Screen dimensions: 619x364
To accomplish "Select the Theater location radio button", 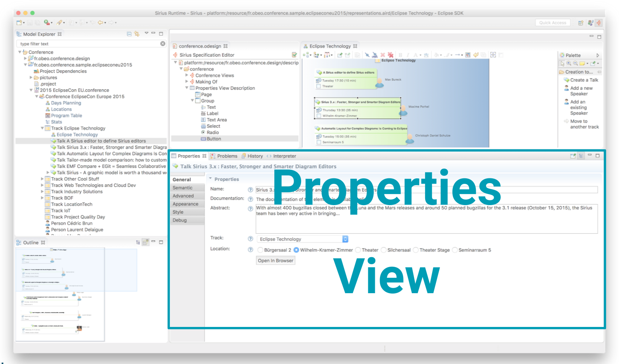I will coord(358,250).
